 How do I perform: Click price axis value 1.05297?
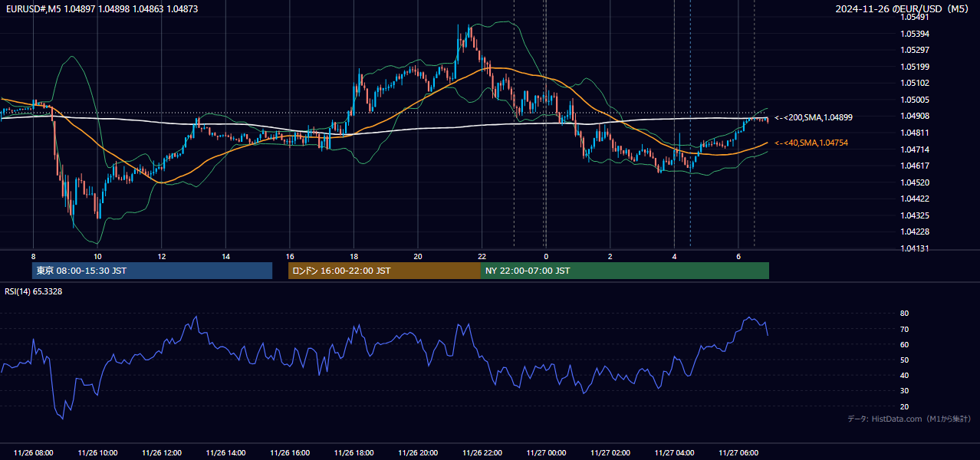(x=915, y=50)
